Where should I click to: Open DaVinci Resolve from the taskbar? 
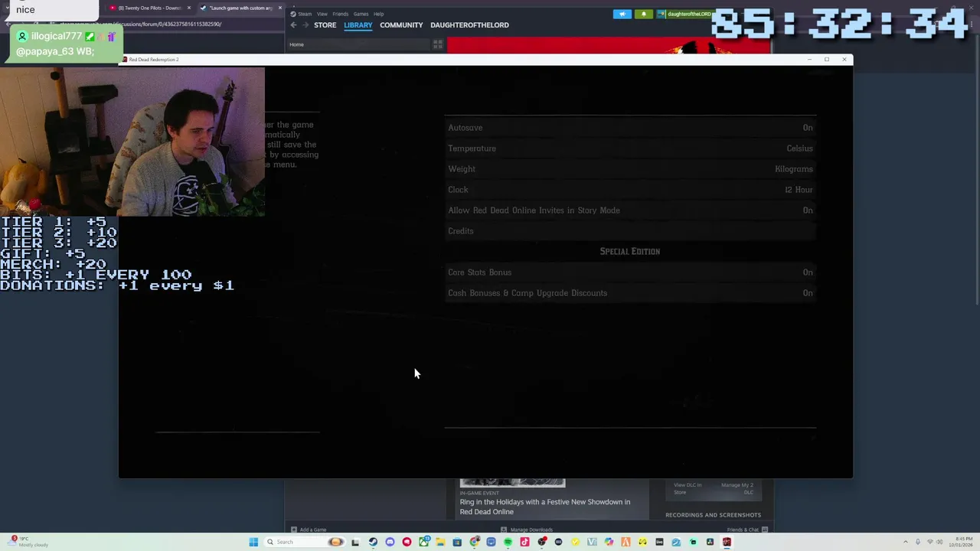point(710,542)
